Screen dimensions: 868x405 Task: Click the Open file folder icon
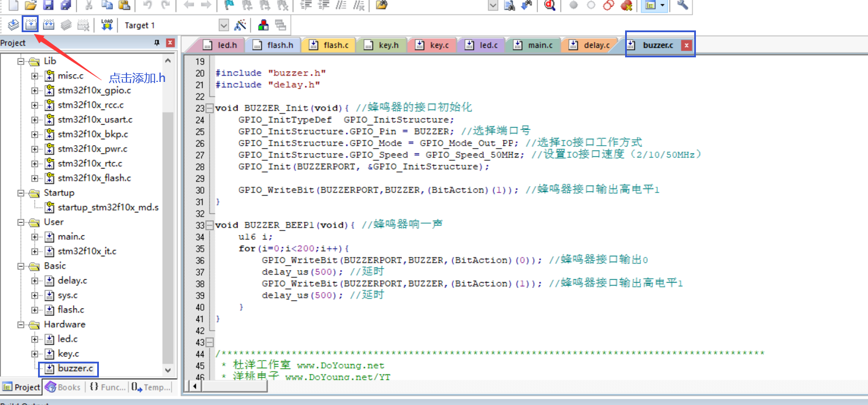(30, 5)
